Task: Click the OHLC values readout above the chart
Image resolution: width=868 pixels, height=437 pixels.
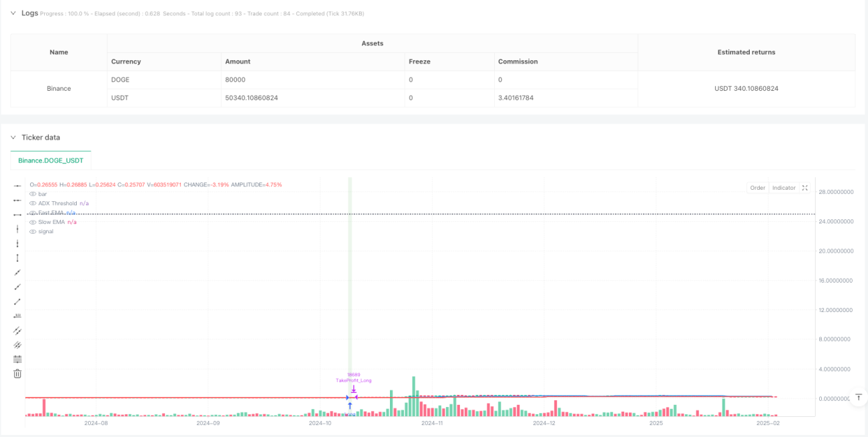Action: pos(156,184)
